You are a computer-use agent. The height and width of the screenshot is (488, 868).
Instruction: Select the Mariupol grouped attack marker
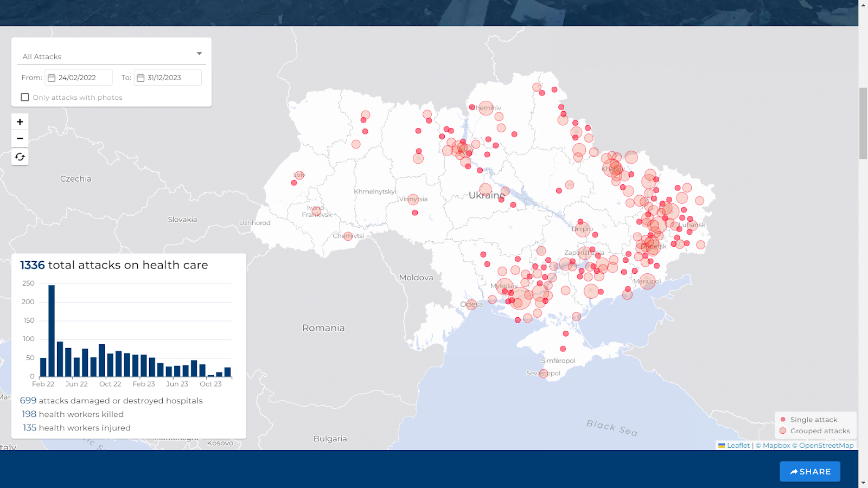tap(647, 282)
